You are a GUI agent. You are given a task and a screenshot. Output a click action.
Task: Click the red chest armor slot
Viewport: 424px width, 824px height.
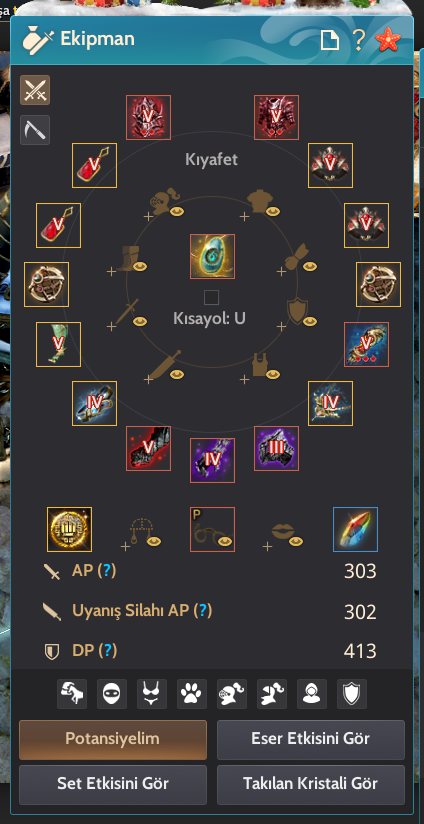pyautogui.click(x=276, y=117)
